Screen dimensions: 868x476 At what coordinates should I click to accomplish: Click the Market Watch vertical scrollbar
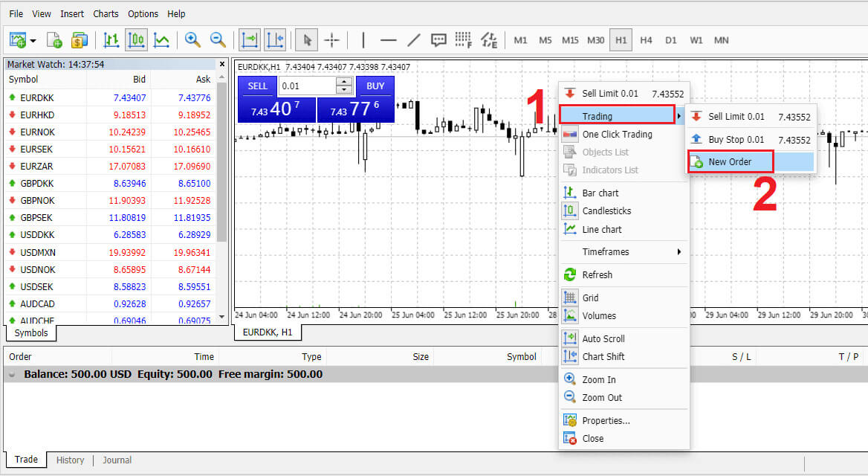click(221, 193)
